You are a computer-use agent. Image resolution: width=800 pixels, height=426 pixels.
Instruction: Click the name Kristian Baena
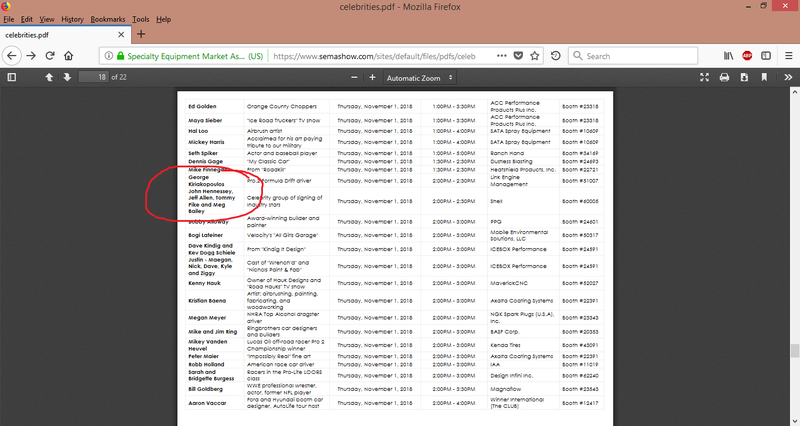click(207, 300)
